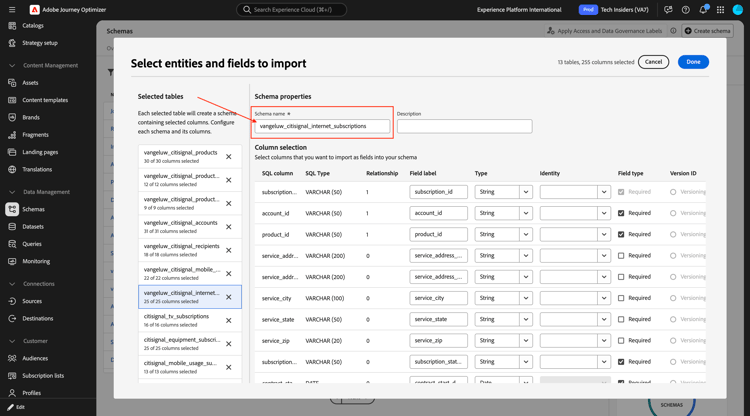Open Type dropdown for service_state row

(x=525, y=319)
